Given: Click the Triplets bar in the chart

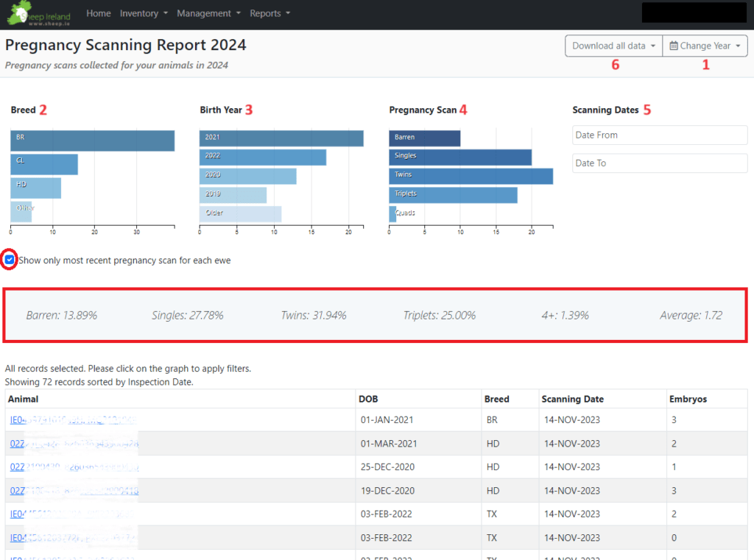Looking at the screenshot, I should click(x=453, y=194).
